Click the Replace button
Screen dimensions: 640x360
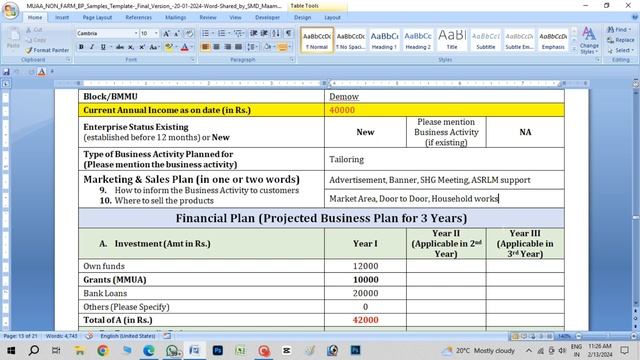pos(620,40)
